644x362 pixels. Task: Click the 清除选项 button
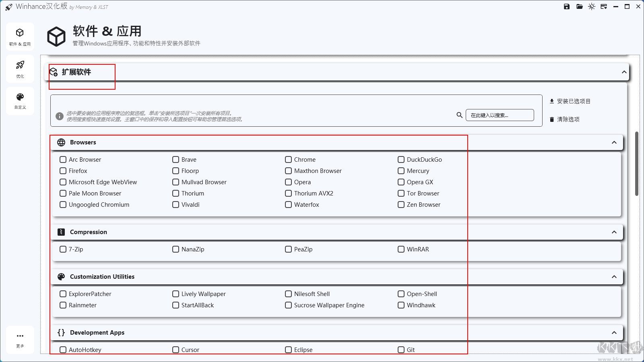[x=565, y=119]
